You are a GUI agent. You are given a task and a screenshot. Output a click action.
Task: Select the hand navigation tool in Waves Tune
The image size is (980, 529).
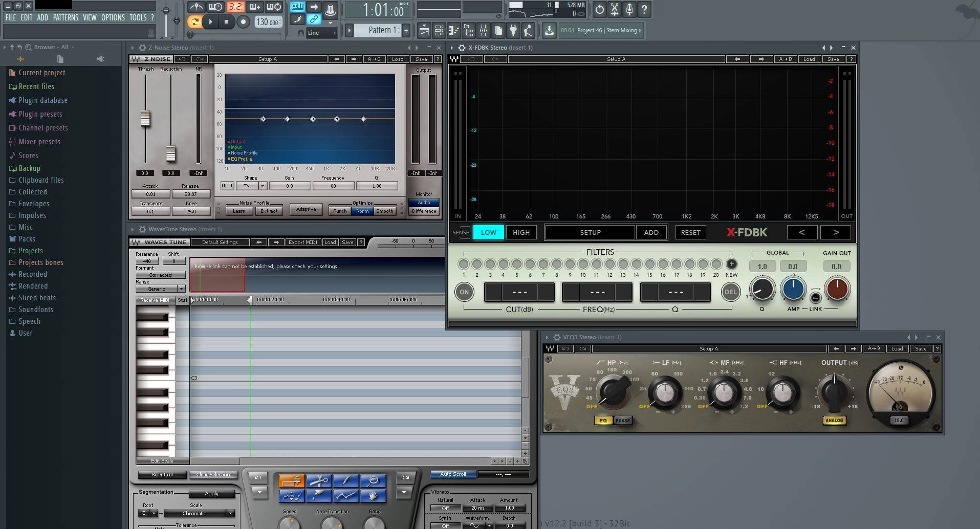373,495
